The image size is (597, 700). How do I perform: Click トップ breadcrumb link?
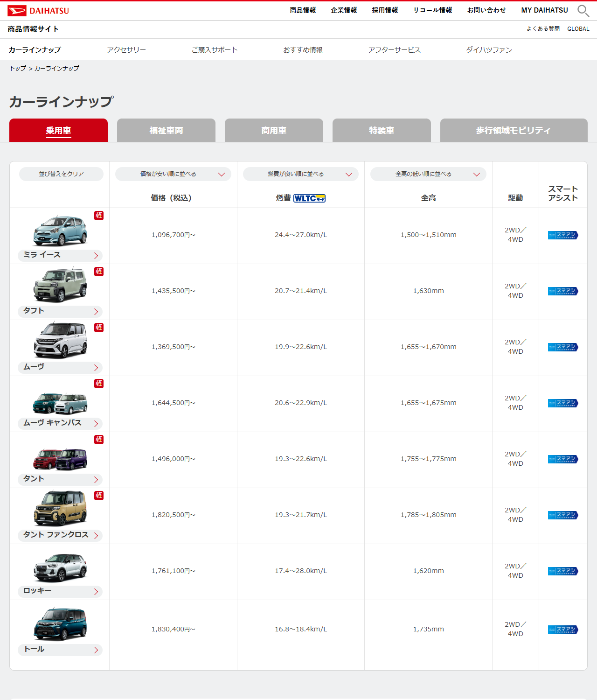click(18, 69)
